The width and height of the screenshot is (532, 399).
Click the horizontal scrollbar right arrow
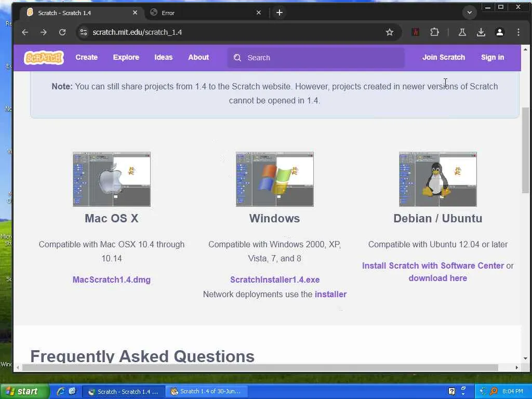517,367
